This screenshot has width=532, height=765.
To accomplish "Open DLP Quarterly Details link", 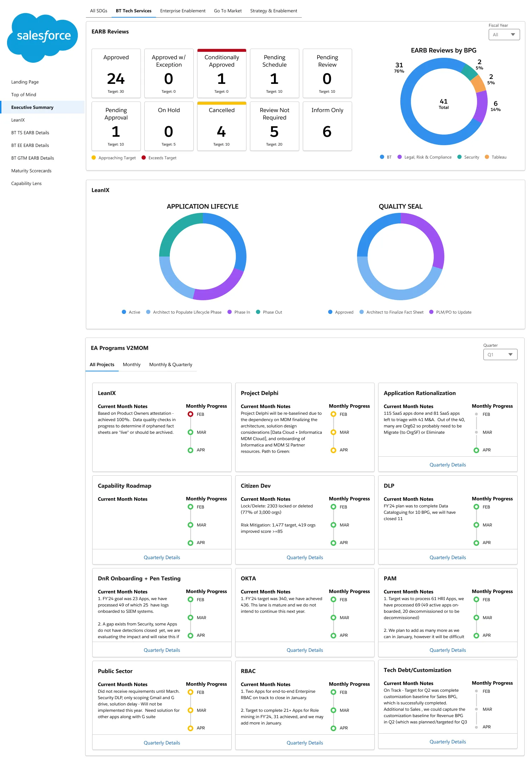I will click(447, 558).
